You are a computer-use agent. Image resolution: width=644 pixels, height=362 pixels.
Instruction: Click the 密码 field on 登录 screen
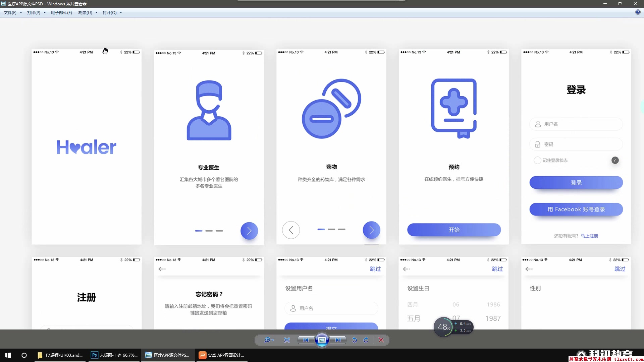576,144
